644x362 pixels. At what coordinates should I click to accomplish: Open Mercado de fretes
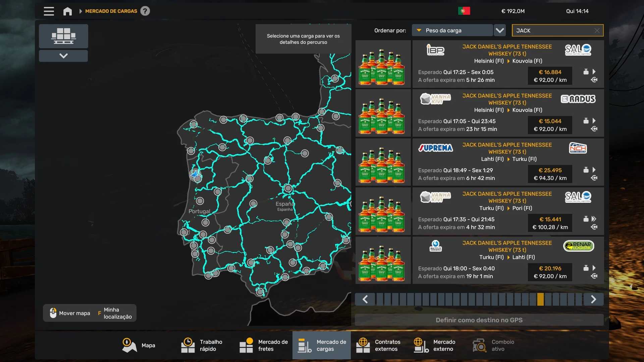click(264, 345)
